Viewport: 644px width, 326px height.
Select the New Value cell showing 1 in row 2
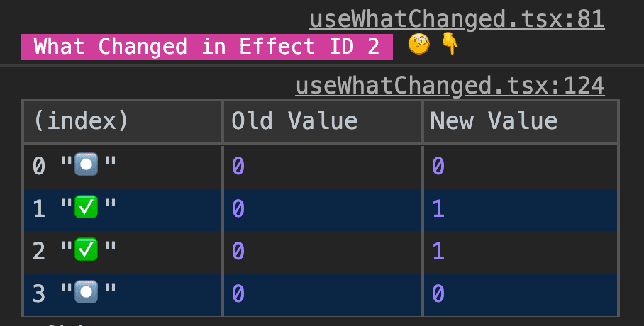pyautogui.click(x=521, y=252)
